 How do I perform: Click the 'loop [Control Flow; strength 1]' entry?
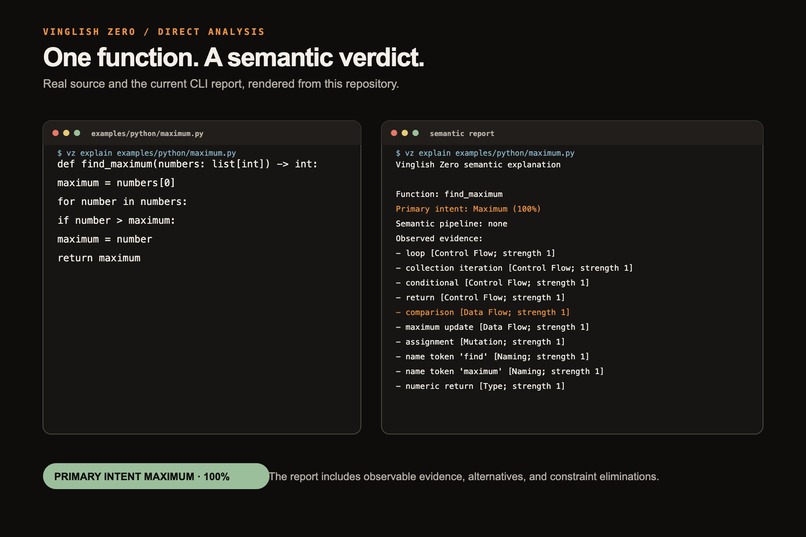(x=475, y=253)
